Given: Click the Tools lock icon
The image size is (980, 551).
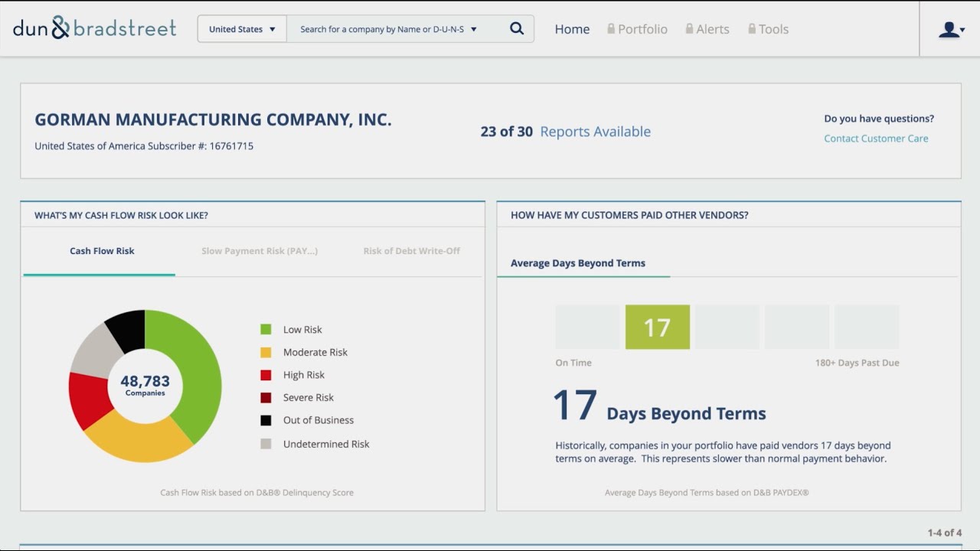Looking at the screenshot, I should 752,29.
